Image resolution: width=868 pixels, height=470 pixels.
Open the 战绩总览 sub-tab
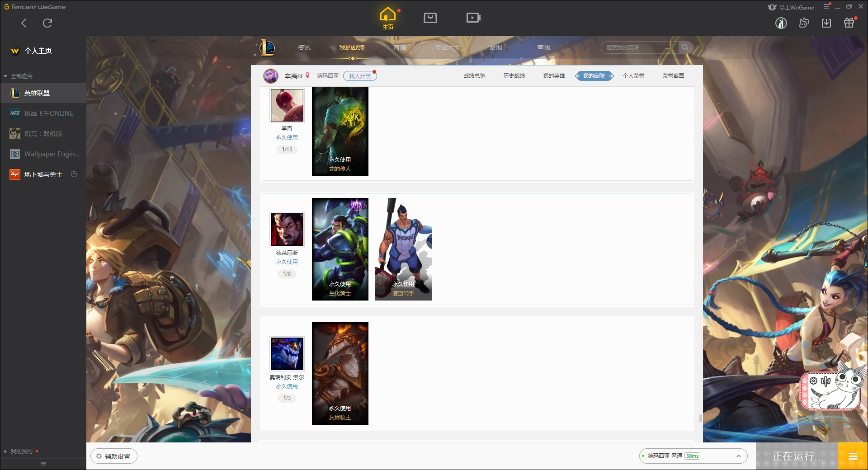[474, 76]
